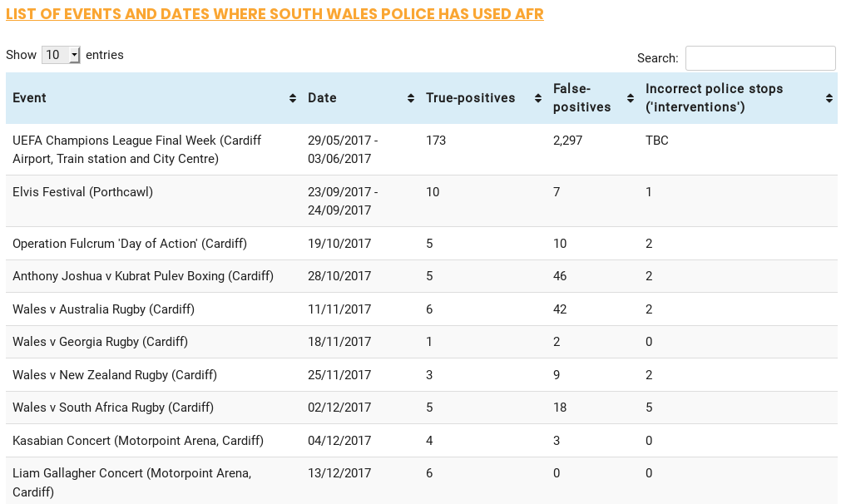
Task: Click the False-positives header text
Action: click(581, 98)
